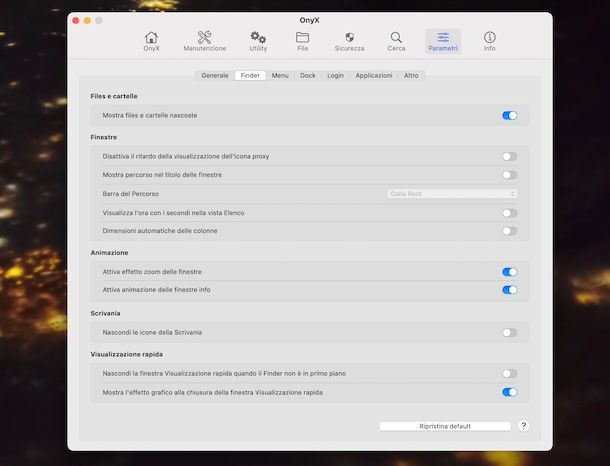Click the OnyX window title text
This screenshot has height=466, width=610.
(309, 20)
